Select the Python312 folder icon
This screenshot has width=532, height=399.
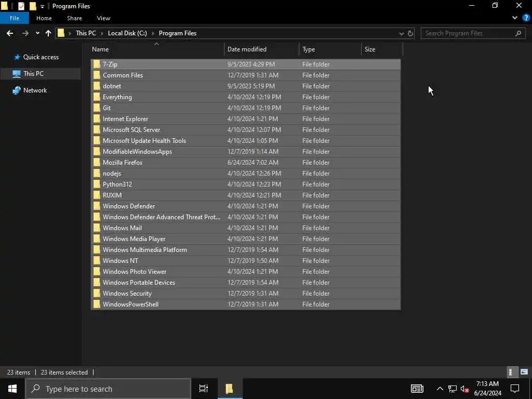tap(97, 184)
